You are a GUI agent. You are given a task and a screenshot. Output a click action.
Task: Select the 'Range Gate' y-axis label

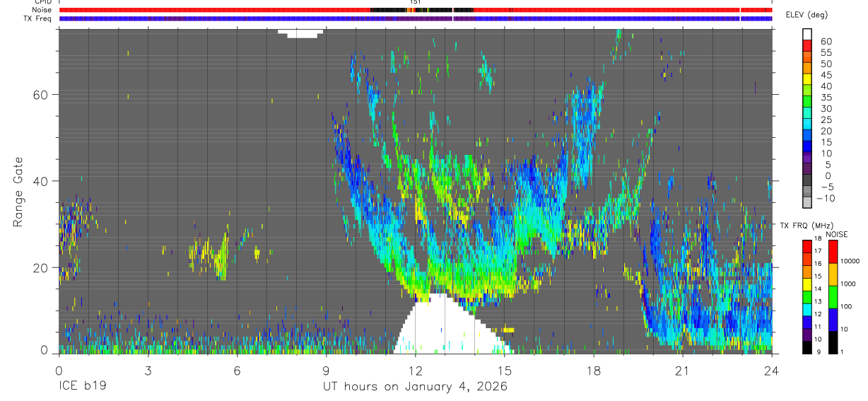18,191
